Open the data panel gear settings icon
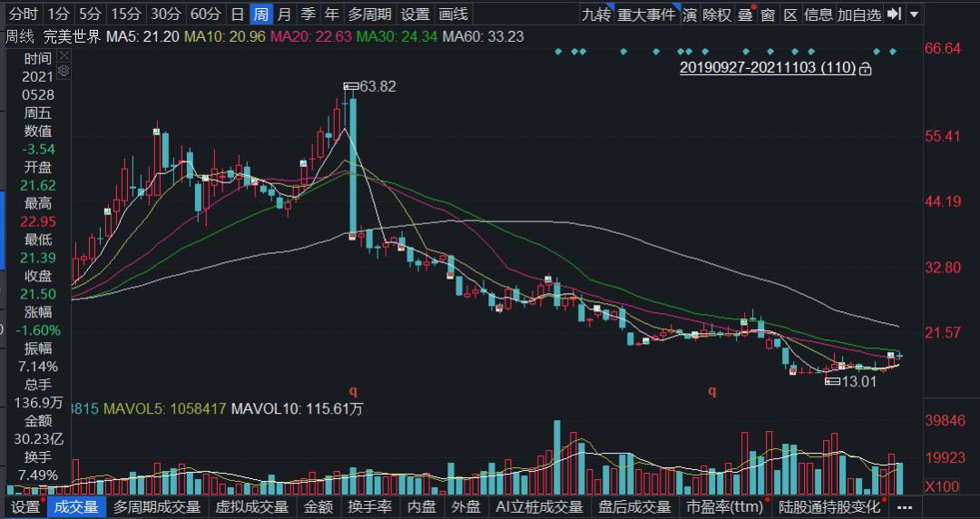Image resolution: width=980 pixels, height=519 pixels. pyautogui.click(x=64, y=72)
